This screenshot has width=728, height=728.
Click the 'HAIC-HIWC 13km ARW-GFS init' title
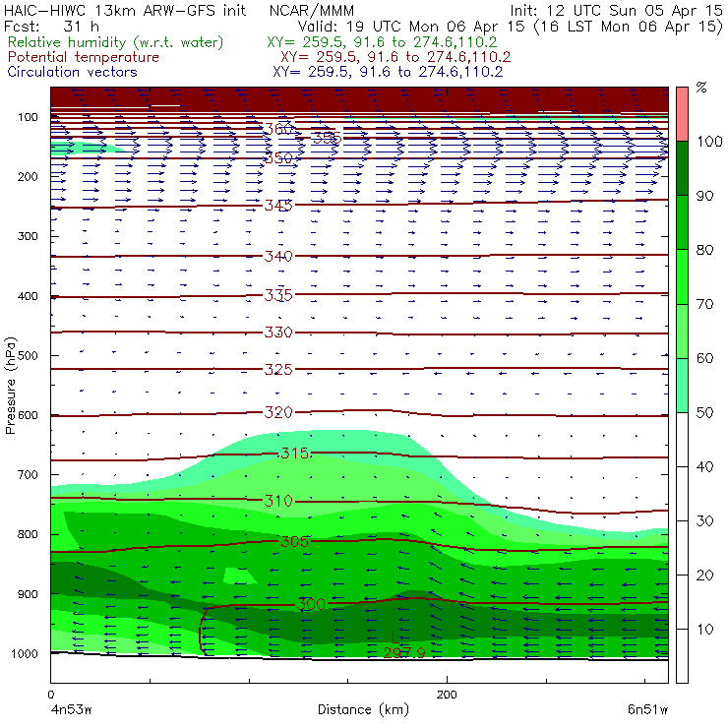click(x=125, y=10)
